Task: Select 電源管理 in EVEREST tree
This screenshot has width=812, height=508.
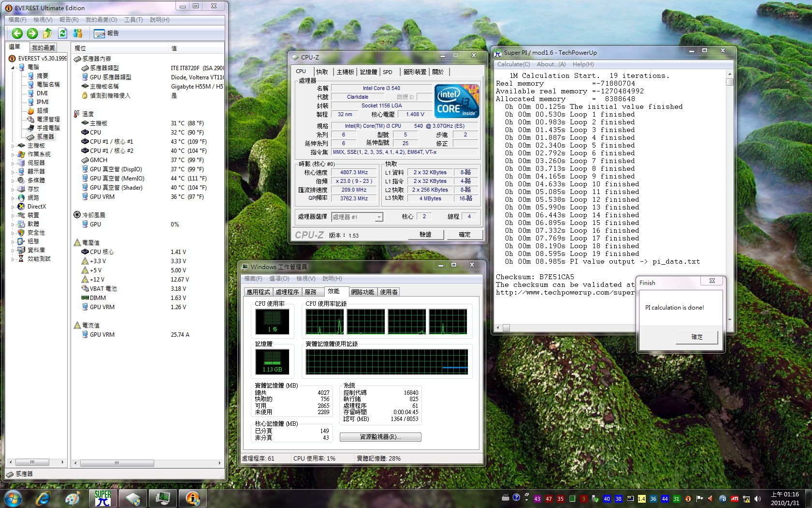Action: coord(43,119)
